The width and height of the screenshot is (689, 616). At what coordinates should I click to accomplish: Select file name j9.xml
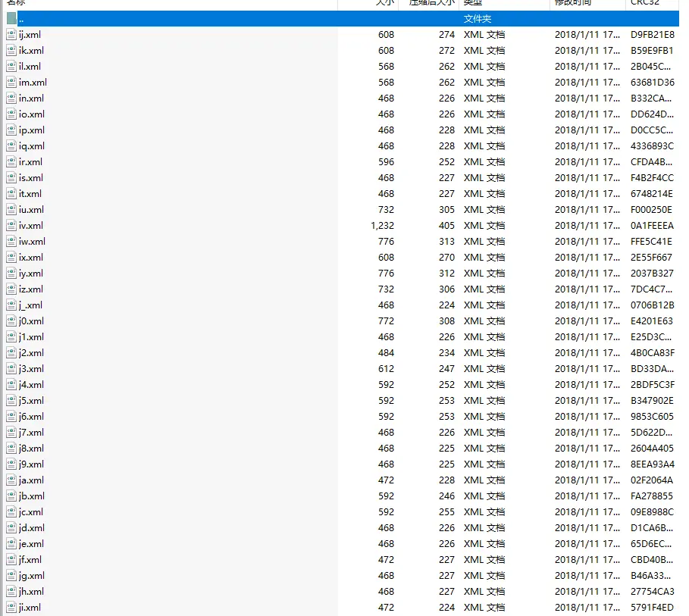(31, 464)
